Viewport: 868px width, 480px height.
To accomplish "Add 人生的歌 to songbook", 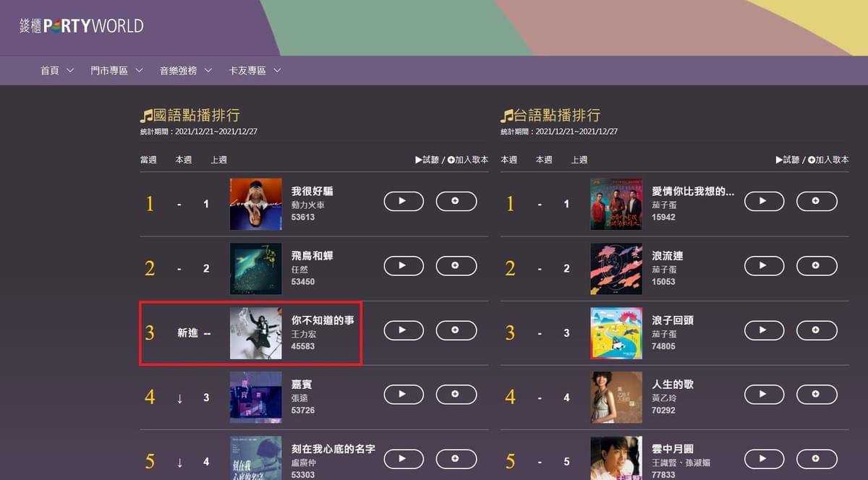I will pos(817,394).
